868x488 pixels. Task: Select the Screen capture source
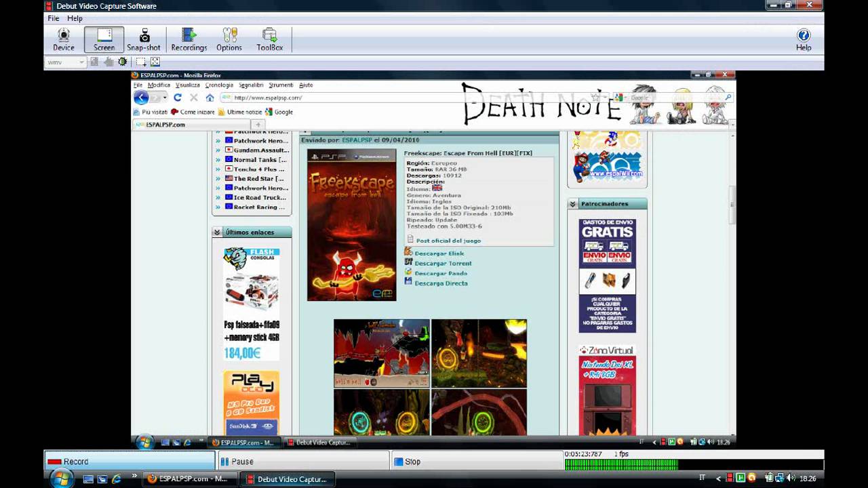104,40
